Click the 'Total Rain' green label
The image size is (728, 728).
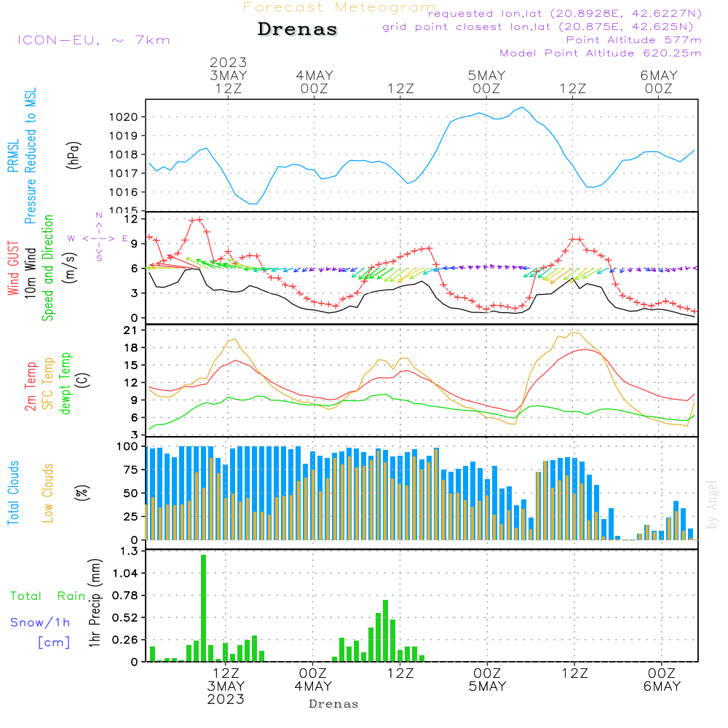click(x=48, y=596)
